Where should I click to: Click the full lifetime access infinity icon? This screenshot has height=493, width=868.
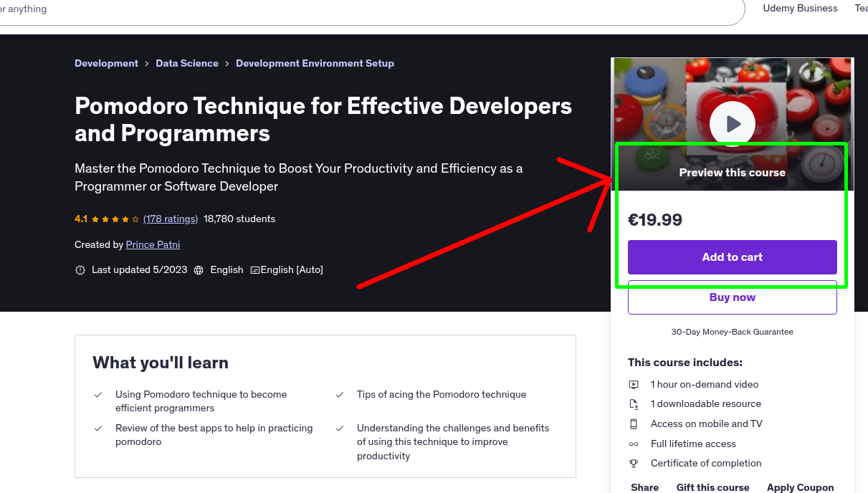(x=634, y=444)
